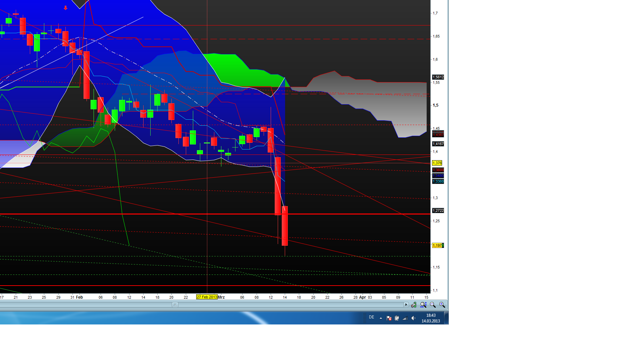Select the yellow 1,376 price label
The height and width of the screenshot is (362, 644).
tap(437, 163)
